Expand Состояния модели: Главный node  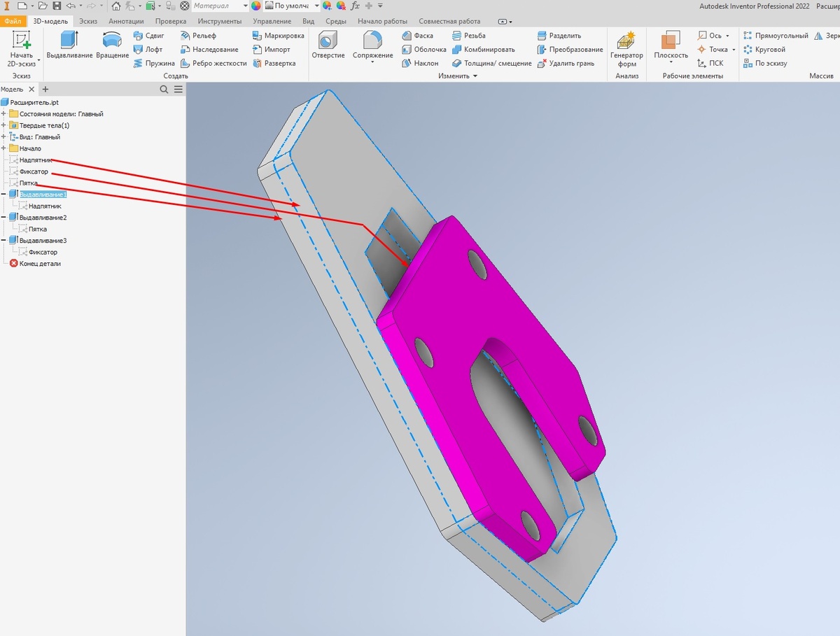3,114
